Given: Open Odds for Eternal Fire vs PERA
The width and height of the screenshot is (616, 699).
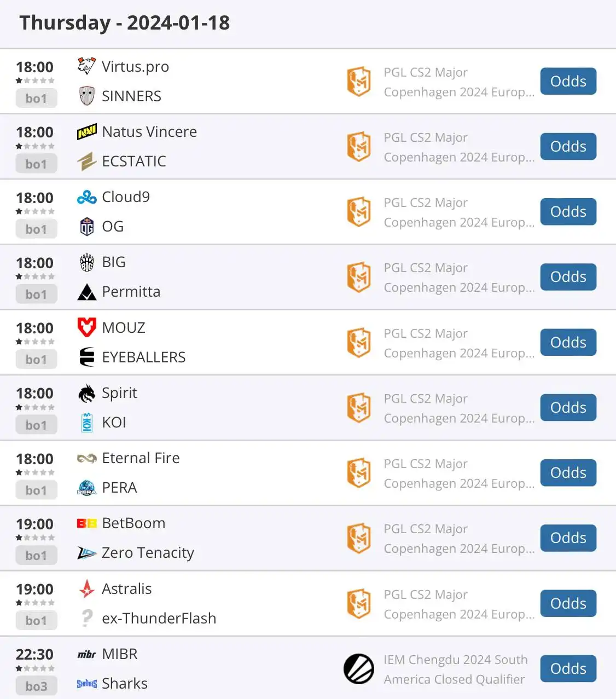Looking at the screenshot, I should (x=568, y=473).
